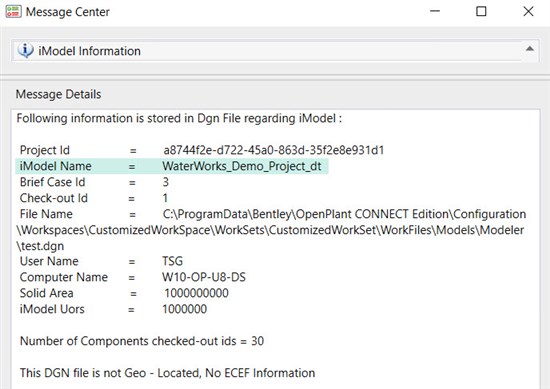
Task: Click the test.dgn file name text
Action: (x=40, y=246)
